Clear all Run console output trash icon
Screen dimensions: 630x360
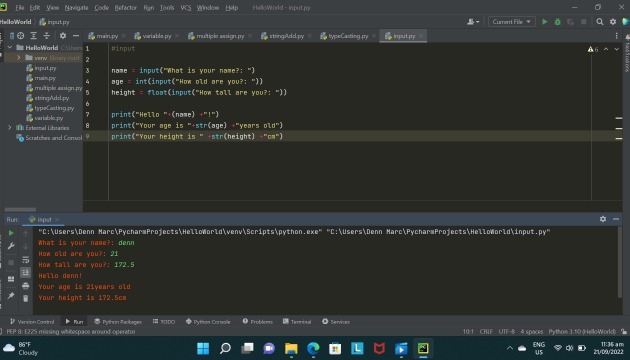(x=25, y=299)
